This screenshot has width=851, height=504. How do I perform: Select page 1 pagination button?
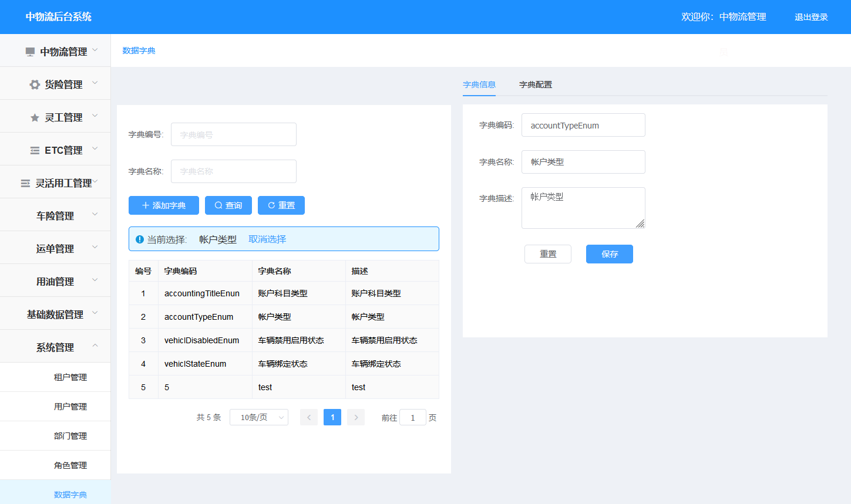coord(332,417)
